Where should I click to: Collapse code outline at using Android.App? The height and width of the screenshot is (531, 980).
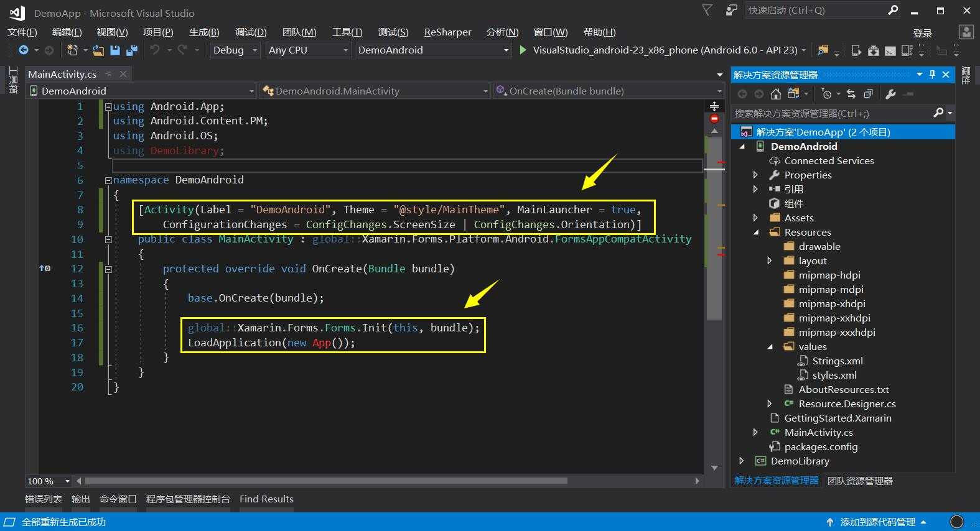point(108,107)
